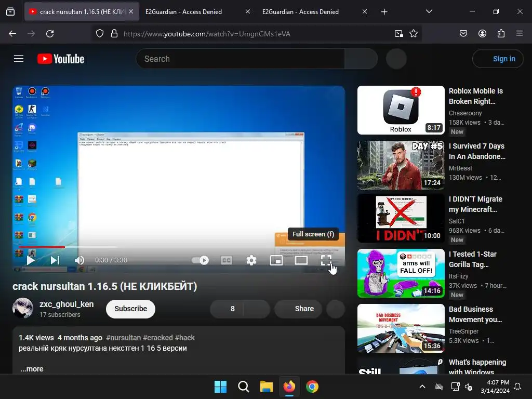Toggle autoplay switch in player
This screenshot has width=532, height=399.
[x=200, y=260]
